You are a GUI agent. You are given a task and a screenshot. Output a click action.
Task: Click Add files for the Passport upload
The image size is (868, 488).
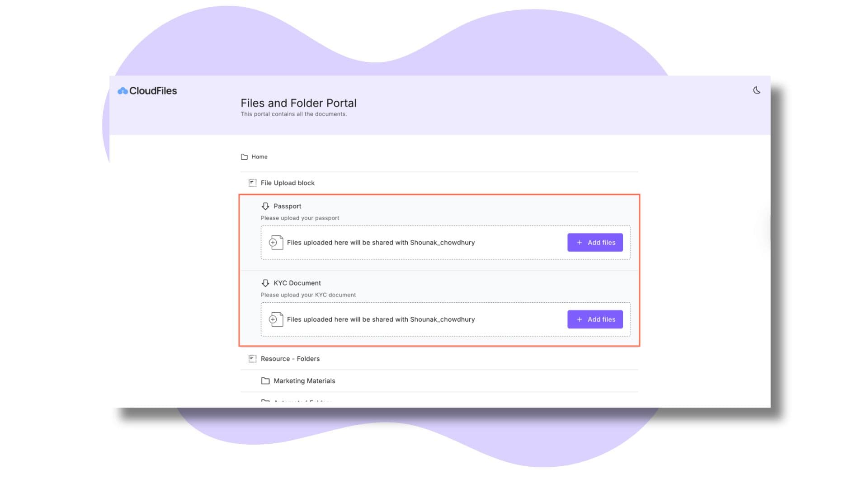(595, 243)
